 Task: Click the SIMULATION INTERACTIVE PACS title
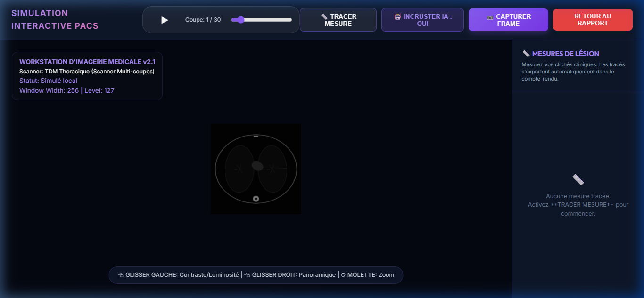tap(55, 19)
